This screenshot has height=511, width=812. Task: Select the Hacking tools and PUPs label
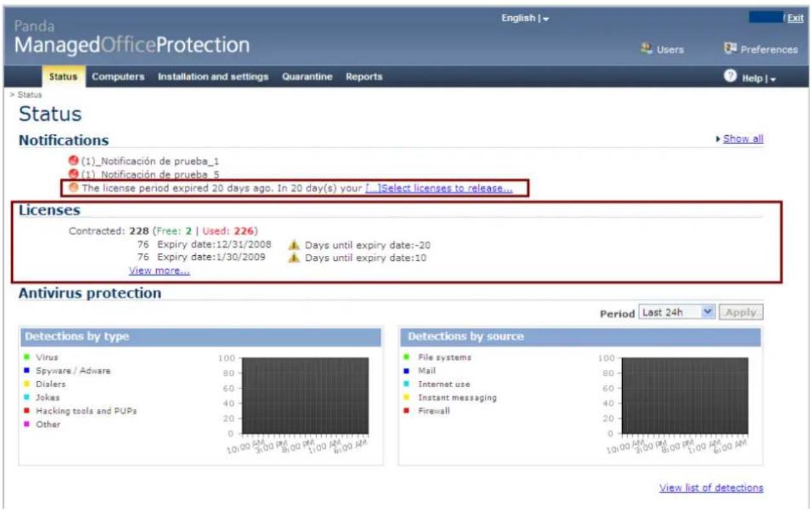pos(86,411)
